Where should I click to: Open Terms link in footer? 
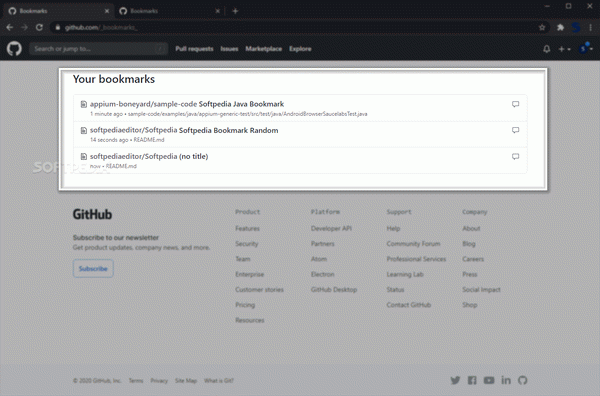136,381
